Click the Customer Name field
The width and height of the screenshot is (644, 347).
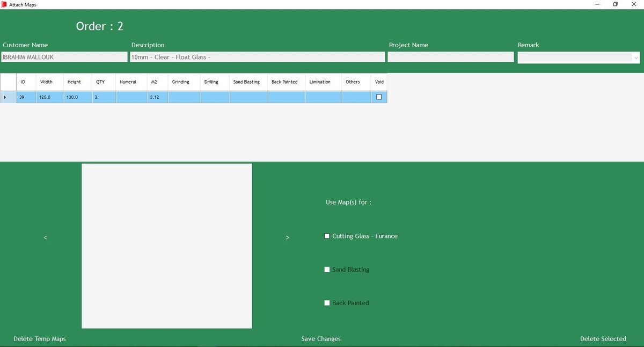pyautogui.click(x=64, y=57)
